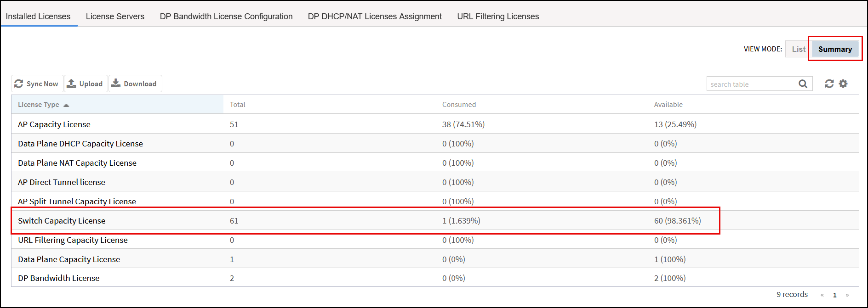Click the Download button

pos(135,84)
